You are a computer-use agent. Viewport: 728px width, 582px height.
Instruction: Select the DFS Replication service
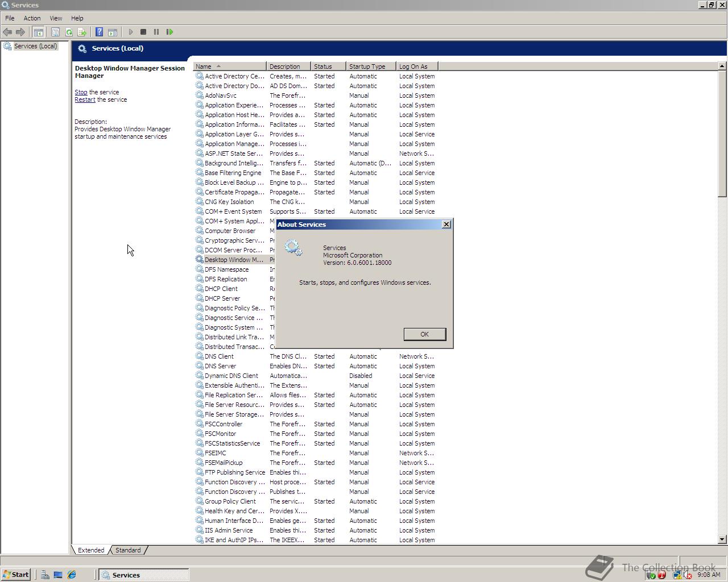pyautogui.click(x=234, y=279)
